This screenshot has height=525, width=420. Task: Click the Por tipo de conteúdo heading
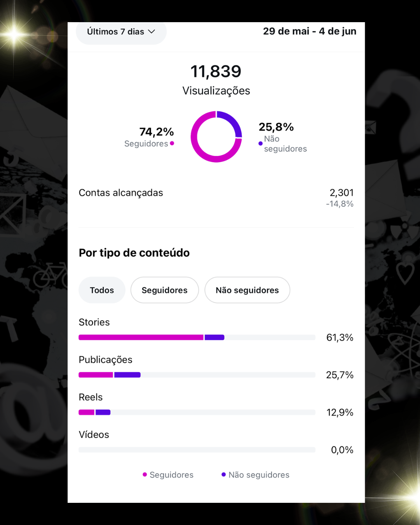[134, 253]
